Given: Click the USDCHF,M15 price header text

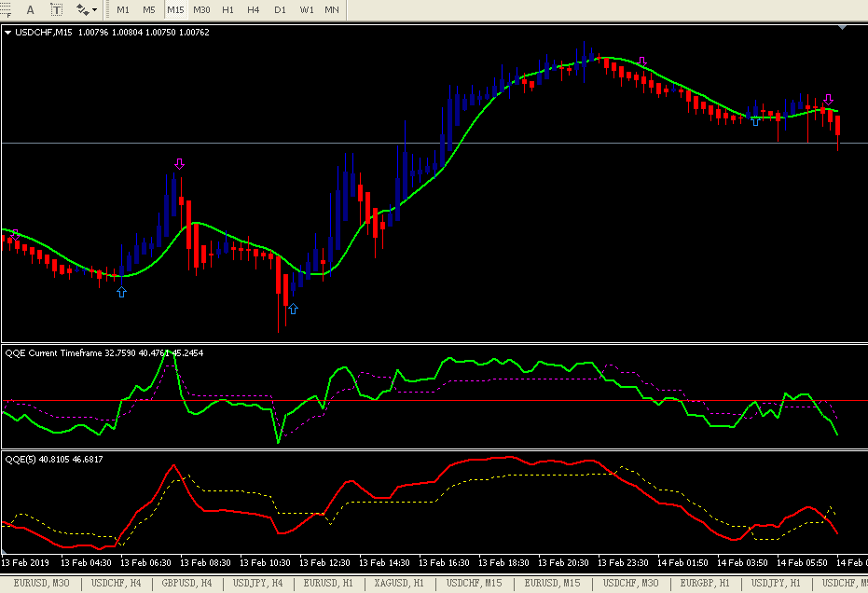Looking at the screenshot, I should [112, 32].
